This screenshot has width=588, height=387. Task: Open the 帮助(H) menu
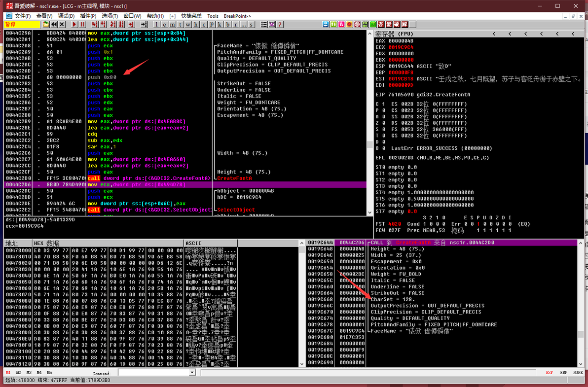point(155,16)
